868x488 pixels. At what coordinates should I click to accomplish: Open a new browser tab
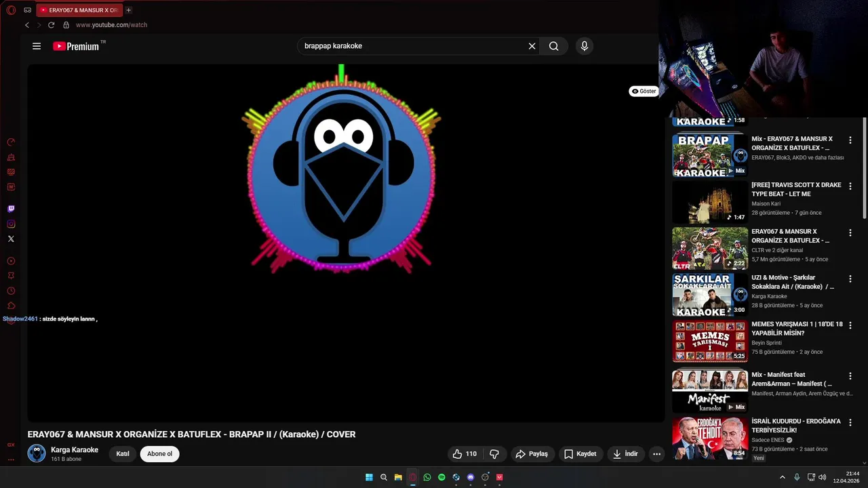tap(128, 10)
